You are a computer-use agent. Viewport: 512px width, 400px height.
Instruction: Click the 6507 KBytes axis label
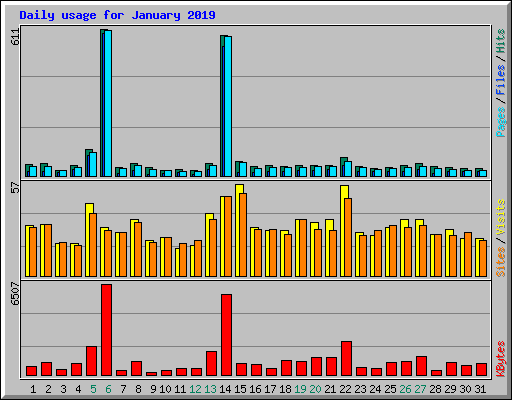click(16, 294)
